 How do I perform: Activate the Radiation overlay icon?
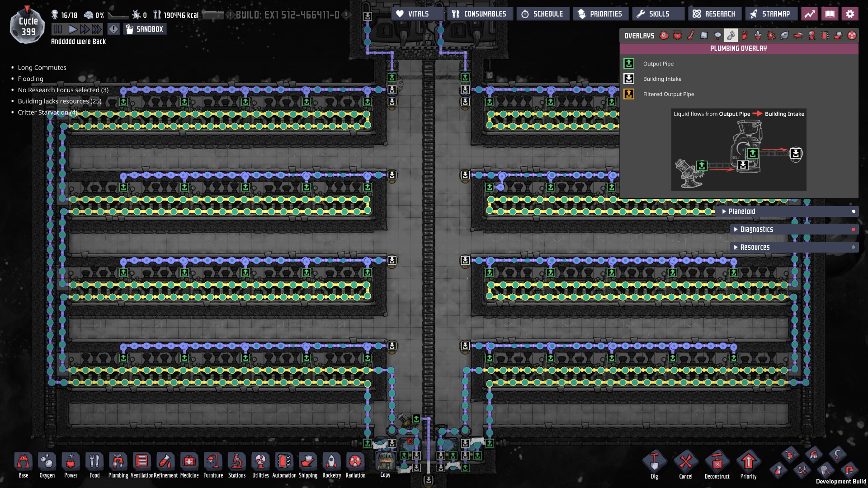tap(852, 36)
